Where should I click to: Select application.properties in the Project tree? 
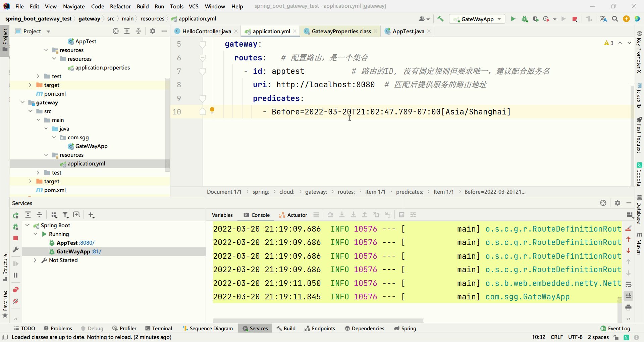pyautogui.click(x=102, y=67)
